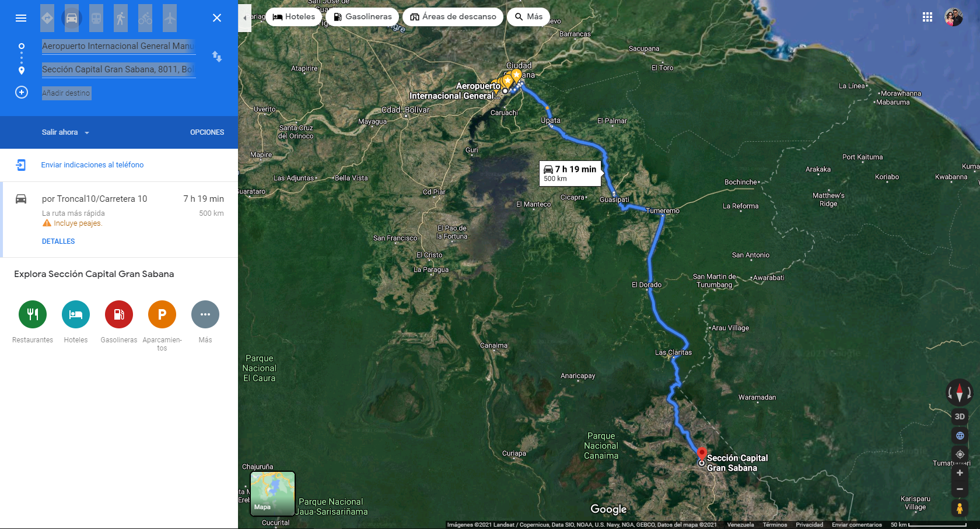Toggle 3D map view
Screen dimensions: 980x529
(960, 416)
